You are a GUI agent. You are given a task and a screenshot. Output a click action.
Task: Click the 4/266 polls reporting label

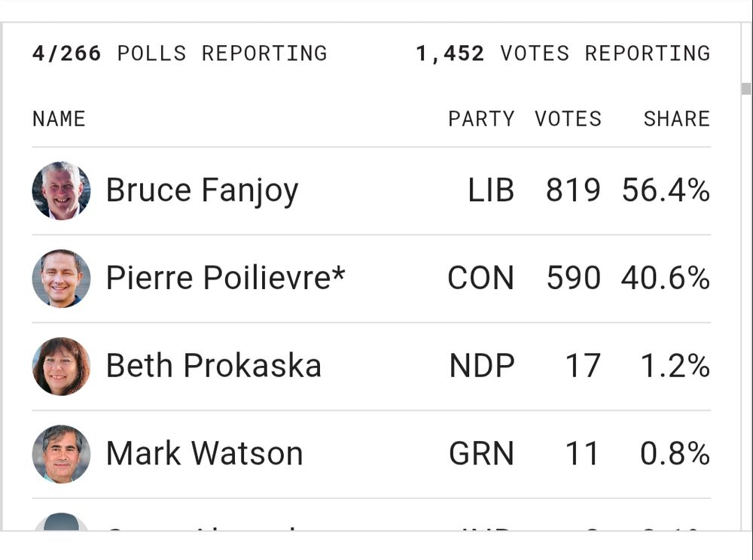pos(180,53)
